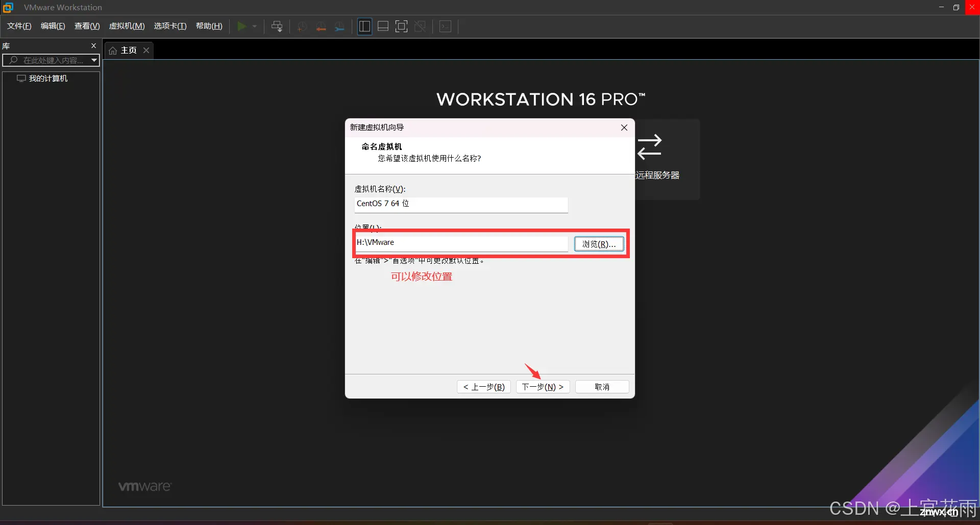Click the send Ctrl+Alt+Del toolbar icon
The width and height of the screenshot is (980, 525).
click(x=277, y=26)
